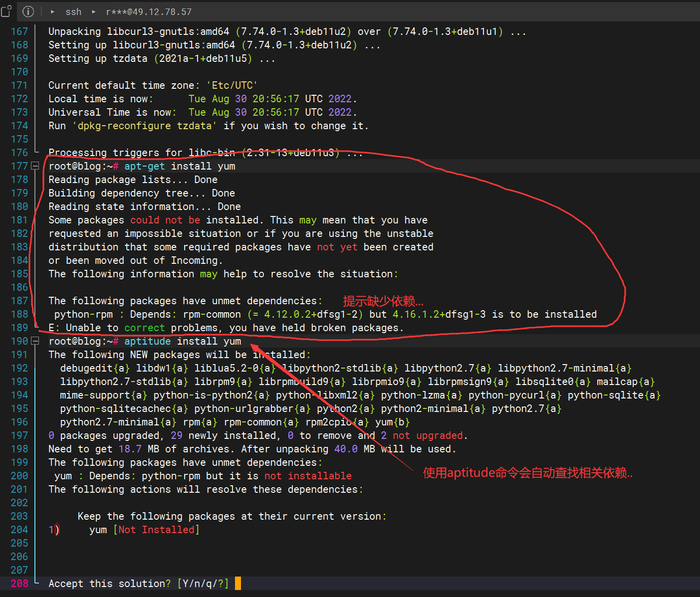Click 'yum : Depends: python-rpm' line

pos(203,476)
